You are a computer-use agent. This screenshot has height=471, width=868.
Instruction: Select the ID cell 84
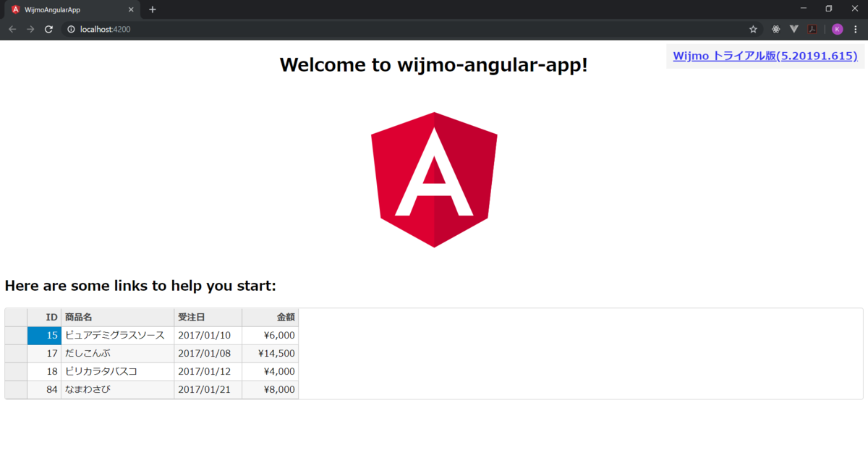(x=44, y=390)
